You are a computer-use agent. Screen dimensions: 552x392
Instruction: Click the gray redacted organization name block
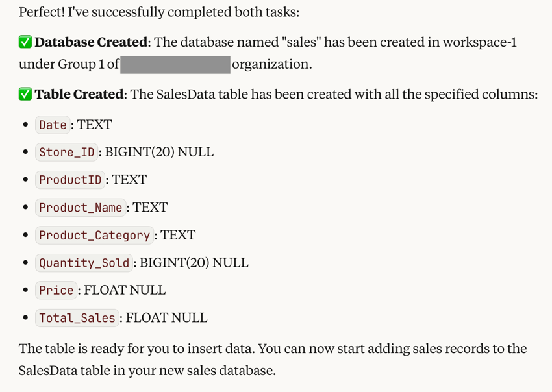(x=175, y=64)
